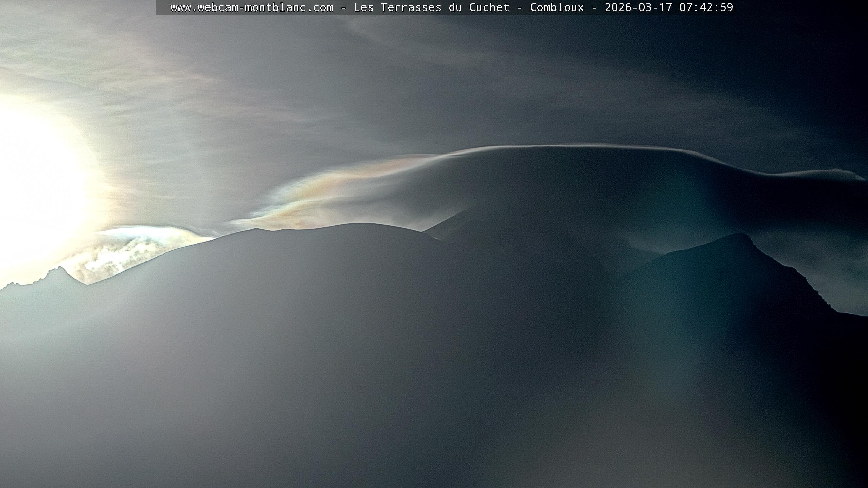Click the 'Combloux' location label
Viewport: 868px width, 488px height.
click(x=557, y=7)
